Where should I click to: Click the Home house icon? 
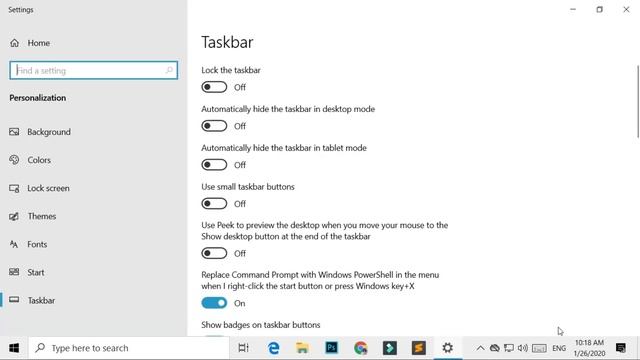pyautogui.click(x=14, y=43)
